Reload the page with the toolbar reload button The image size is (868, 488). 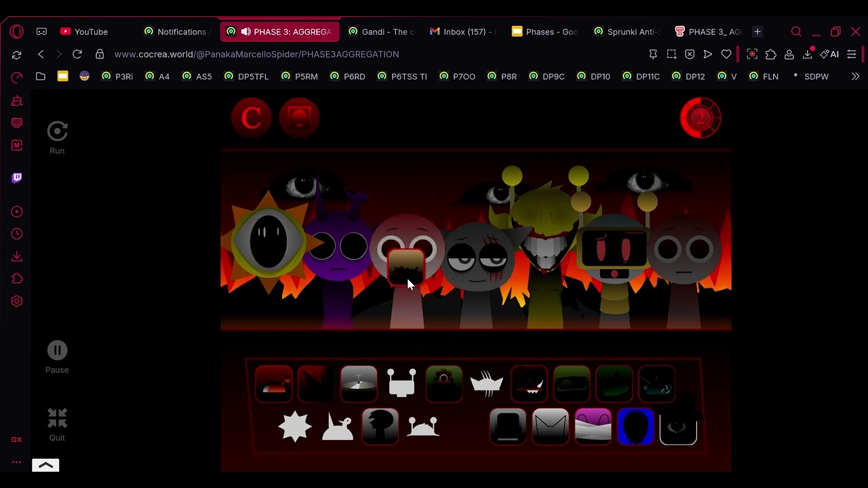[77, 54]
